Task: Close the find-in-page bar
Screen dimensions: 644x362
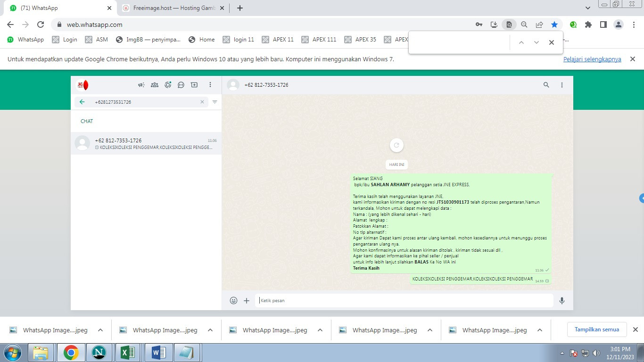Action: click(x=552, y=42)
